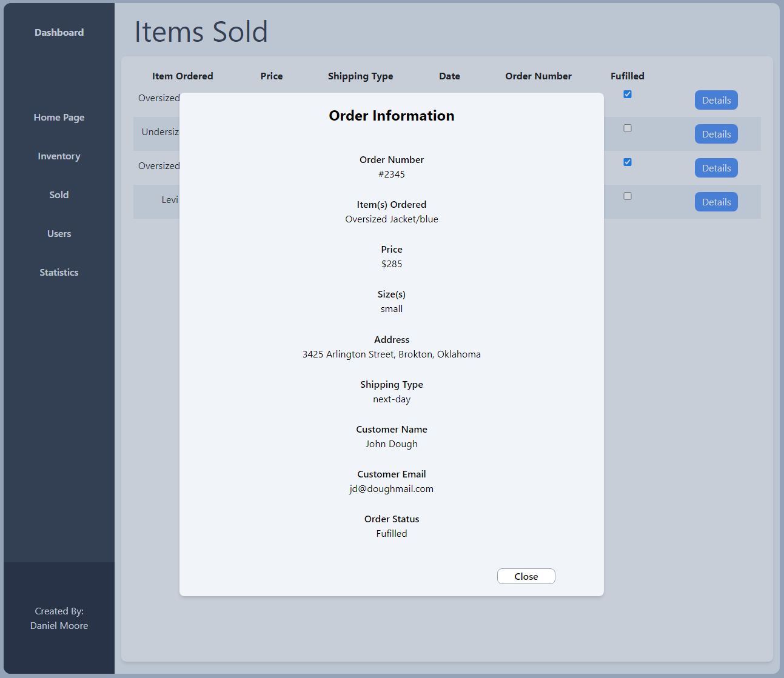
Task: Click the Items Sold page heading
Action: pos(201,32)
